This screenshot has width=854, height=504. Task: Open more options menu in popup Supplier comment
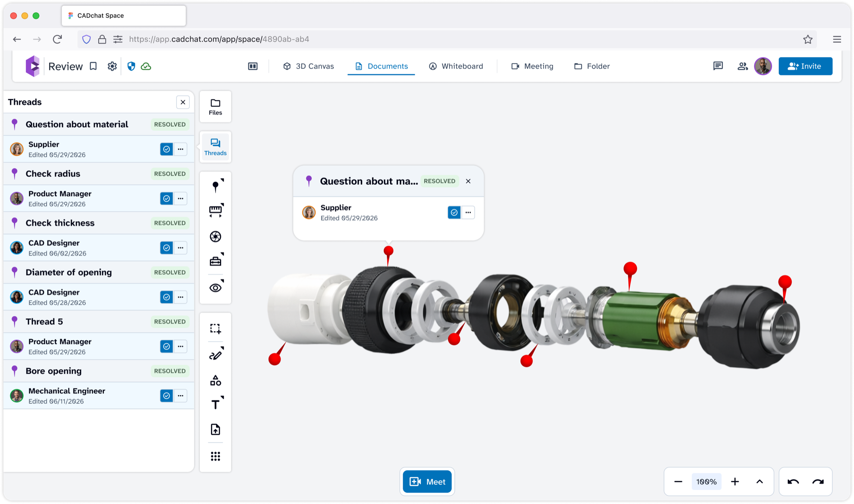[468, 213]
